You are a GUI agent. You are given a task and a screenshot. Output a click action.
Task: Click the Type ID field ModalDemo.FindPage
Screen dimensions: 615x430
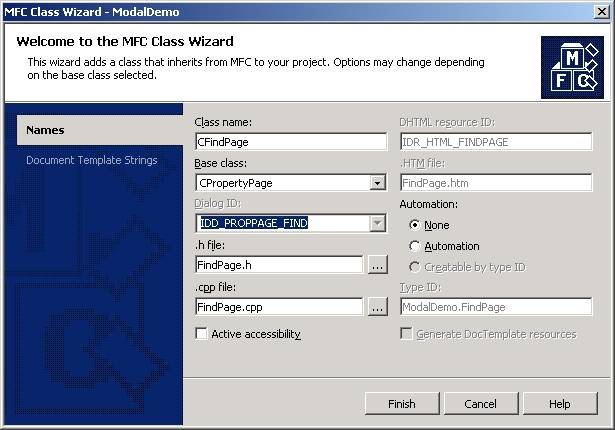(496, 307)
